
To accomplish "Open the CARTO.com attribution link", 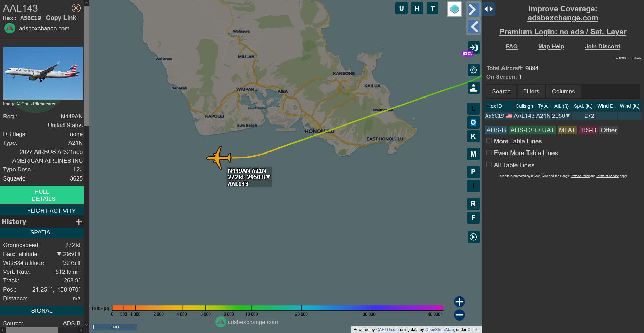I will pos(387,330).
